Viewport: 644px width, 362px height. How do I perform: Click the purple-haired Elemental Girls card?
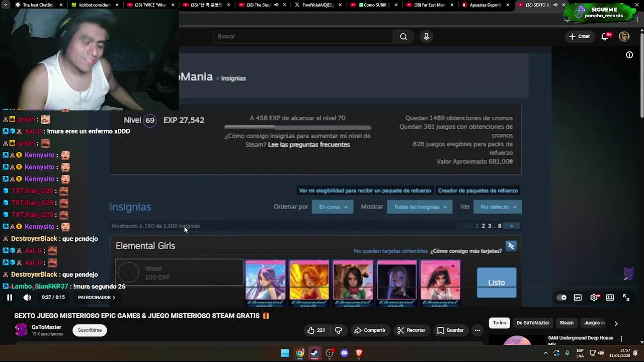click(x=265, y=283)
